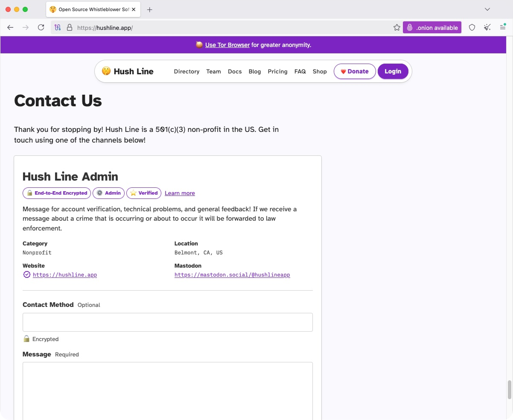Reload the page with the refresh icon

(41, 27)
